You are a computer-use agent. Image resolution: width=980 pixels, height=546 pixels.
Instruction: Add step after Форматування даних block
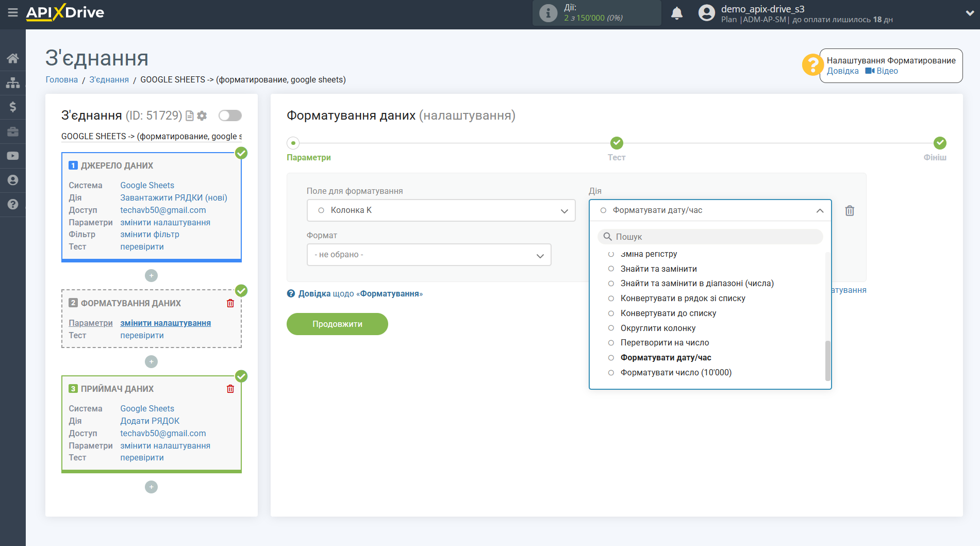tap(151, 362)
